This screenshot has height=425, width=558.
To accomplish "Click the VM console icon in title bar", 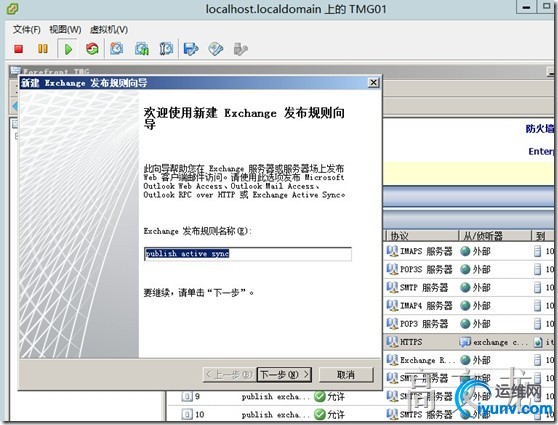I will (12, 9).
